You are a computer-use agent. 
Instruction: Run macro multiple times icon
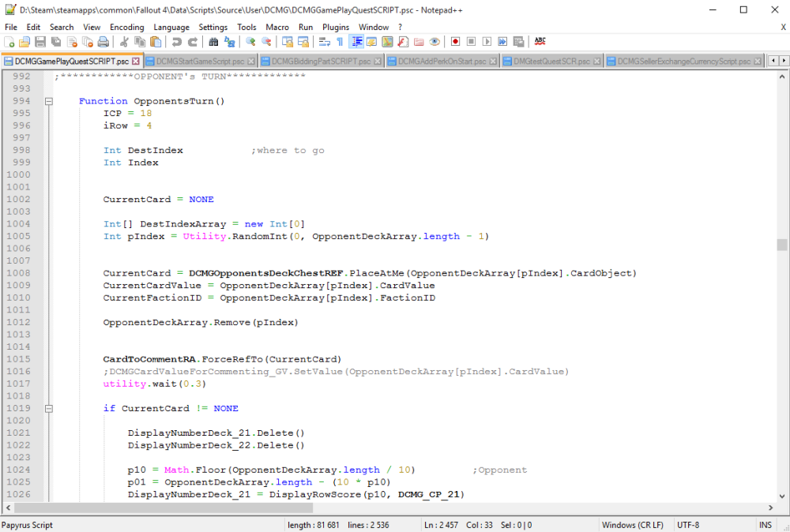(502, 42)
